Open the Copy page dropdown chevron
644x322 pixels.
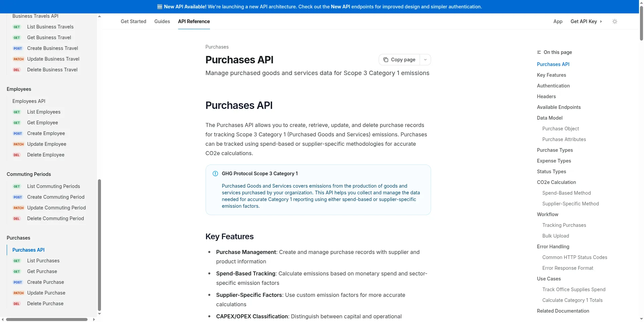pos(425,60)
